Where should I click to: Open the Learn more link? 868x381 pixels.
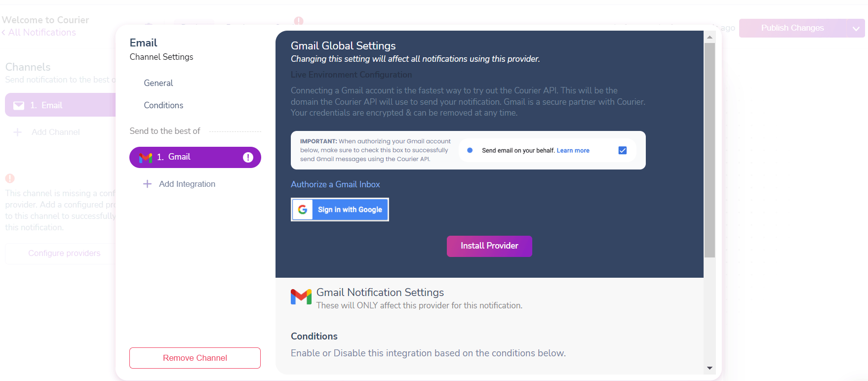click(x=572, y=150)
